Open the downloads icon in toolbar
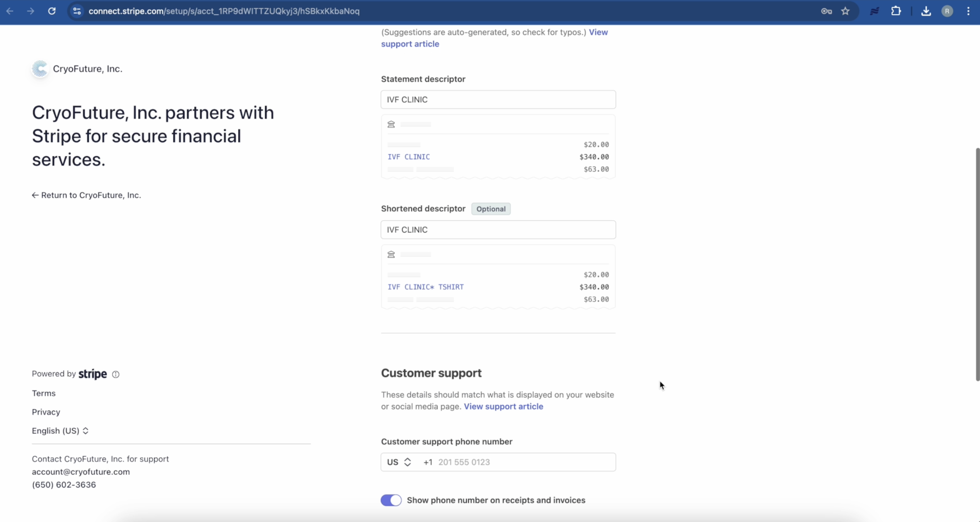The width and height of the screenshot is (980, 522). [x=926, y=11]
